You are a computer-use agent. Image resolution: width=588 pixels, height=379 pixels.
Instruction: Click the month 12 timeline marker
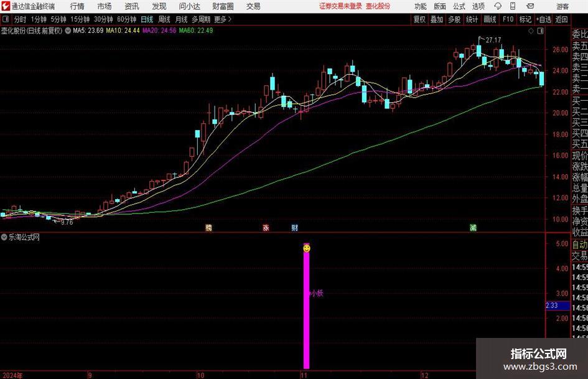coord(424,375)
